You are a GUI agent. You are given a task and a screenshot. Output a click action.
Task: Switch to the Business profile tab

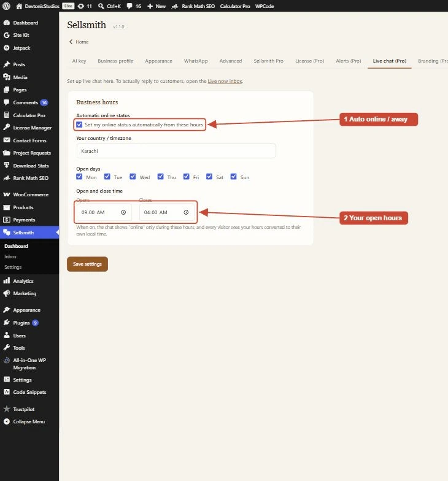(x=115, y=61)
